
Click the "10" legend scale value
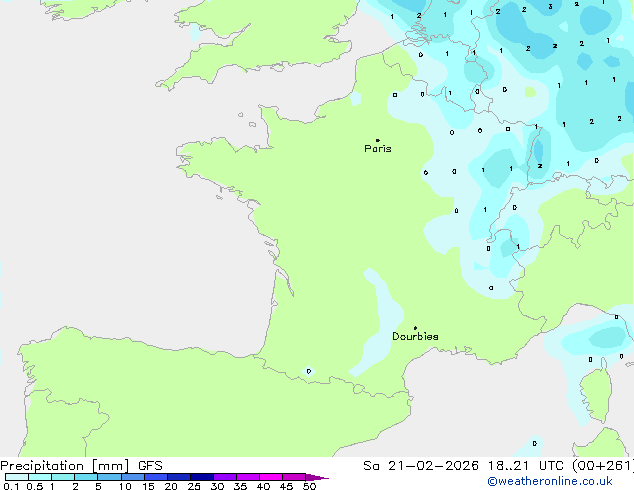tap(125, 486)
